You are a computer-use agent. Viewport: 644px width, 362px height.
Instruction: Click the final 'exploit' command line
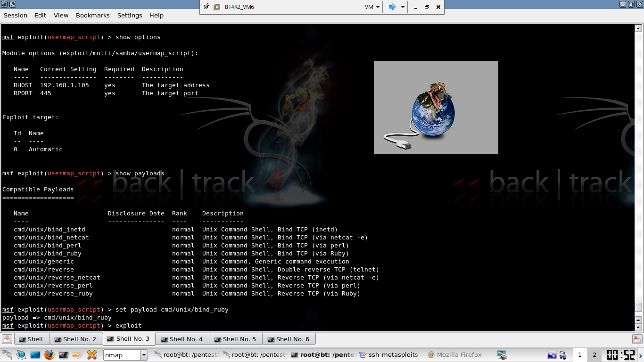click(72, 326)
